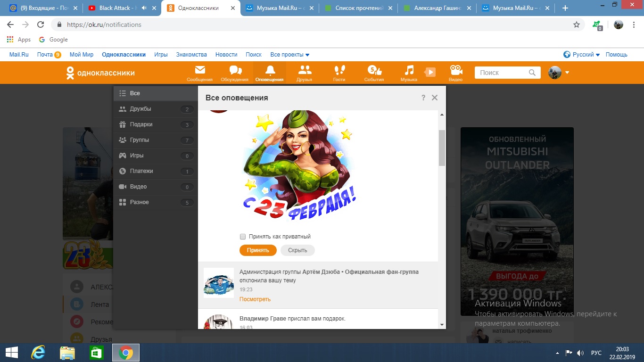This screenshot has height=362, width=644.
Task: Open Друзья people icon
Action: pyautogui.click(x=305, y=73)
